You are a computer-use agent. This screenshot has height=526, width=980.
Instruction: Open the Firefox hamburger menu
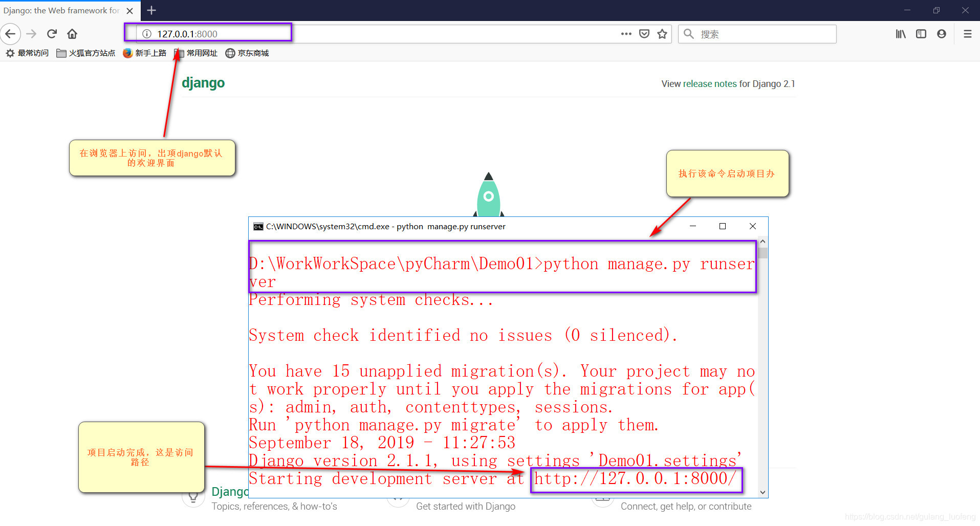[x=967, y=34]
